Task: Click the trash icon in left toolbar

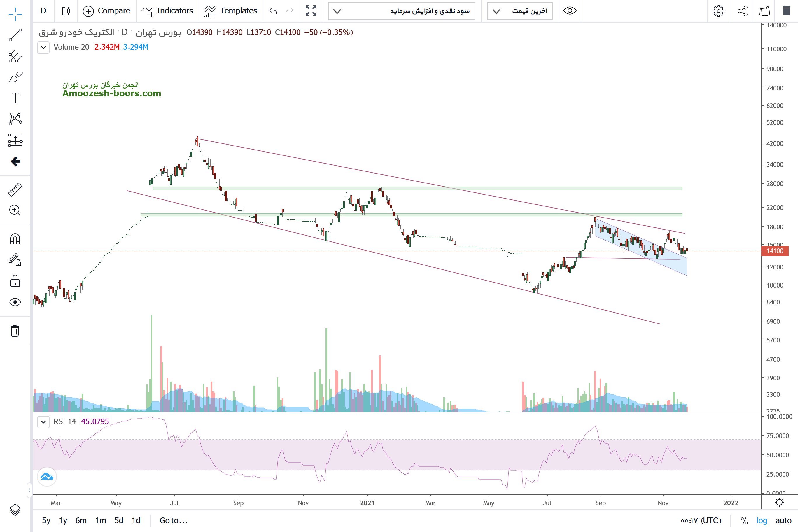Action: (x=15, y=331)
